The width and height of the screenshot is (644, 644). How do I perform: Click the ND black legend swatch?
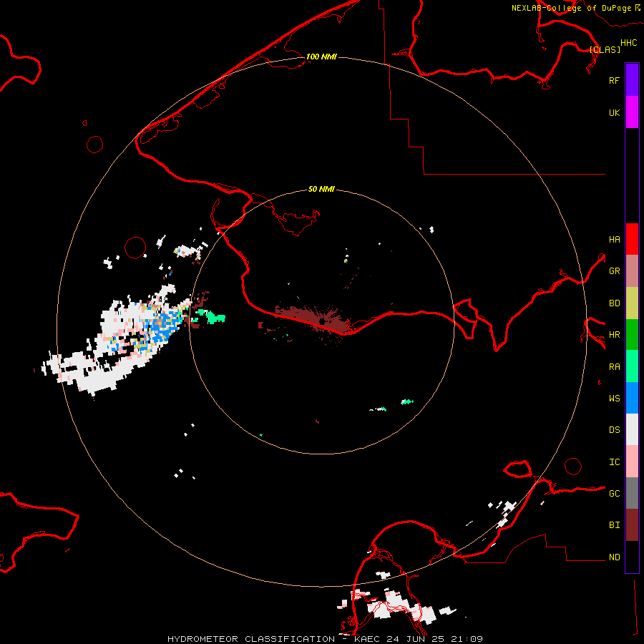coord(632,557)
